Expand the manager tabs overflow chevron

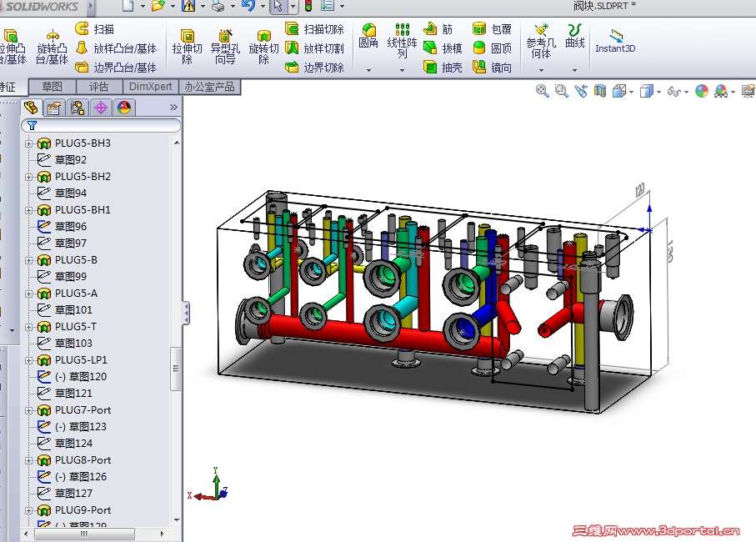click(x=173, y=107)
